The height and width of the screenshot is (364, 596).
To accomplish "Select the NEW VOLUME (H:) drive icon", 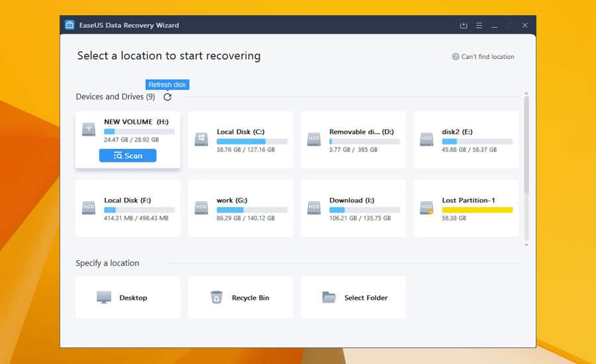I will pos(89,130).
